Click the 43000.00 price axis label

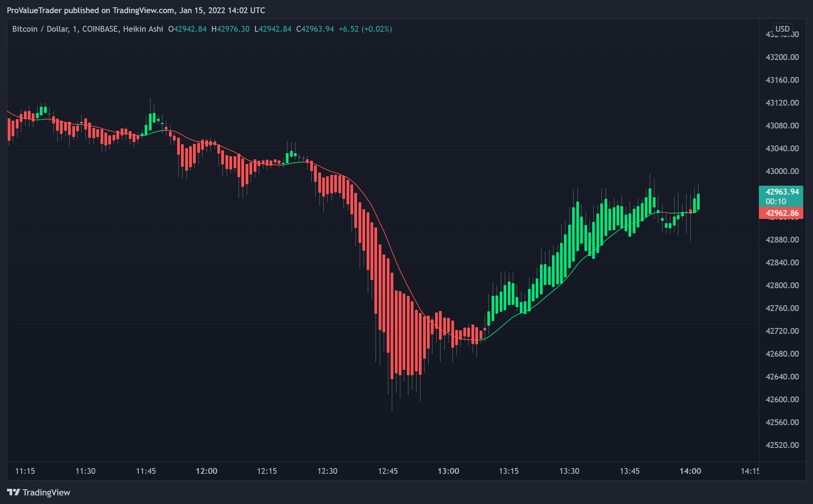tap(782, 171)
